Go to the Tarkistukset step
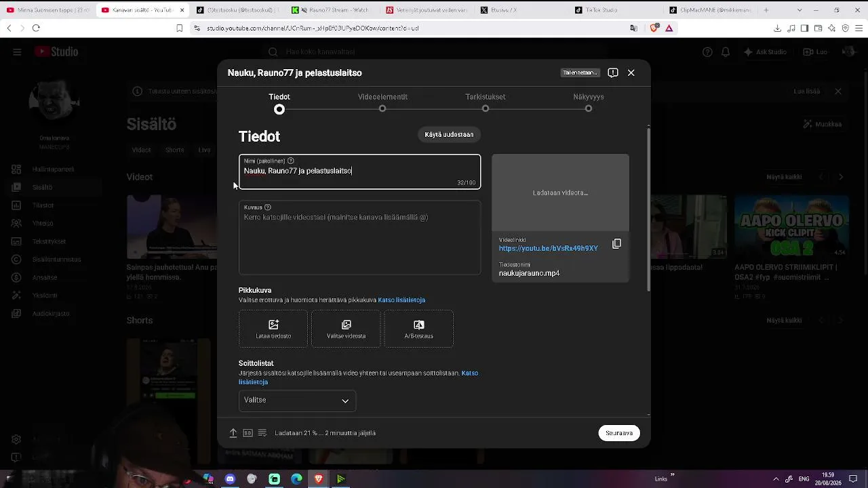 486,103
